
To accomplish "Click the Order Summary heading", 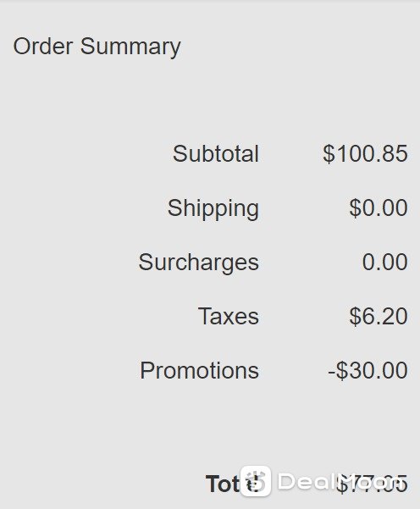I will tap(97, 47).
